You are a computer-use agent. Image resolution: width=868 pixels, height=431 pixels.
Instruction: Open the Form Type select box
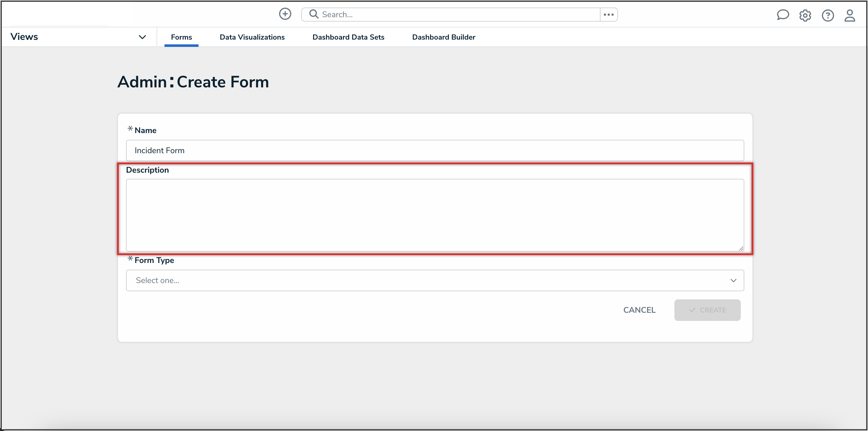click(x=435, y=280)
